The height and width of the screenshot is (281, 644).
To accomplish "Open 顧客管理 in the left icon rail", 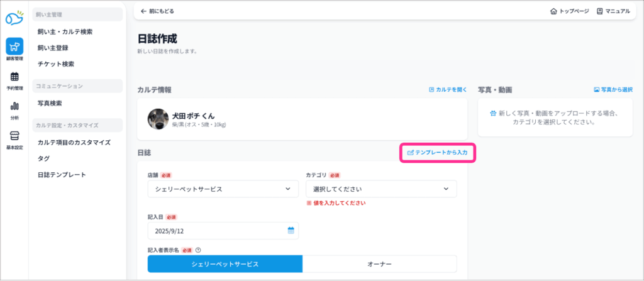I will pos(14,49).
